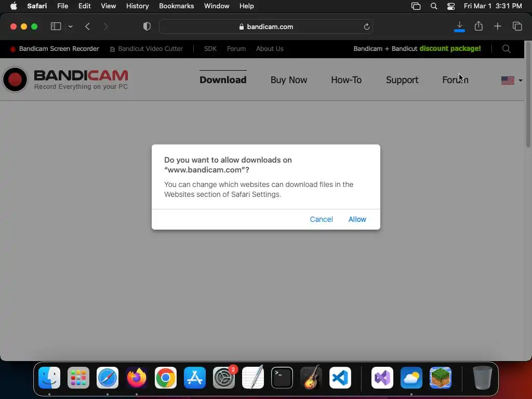Image resolution: width=532 pixels, height=399 pixels.
Task: Open the Buy Now nav tab
Action: tap(289, 79)
